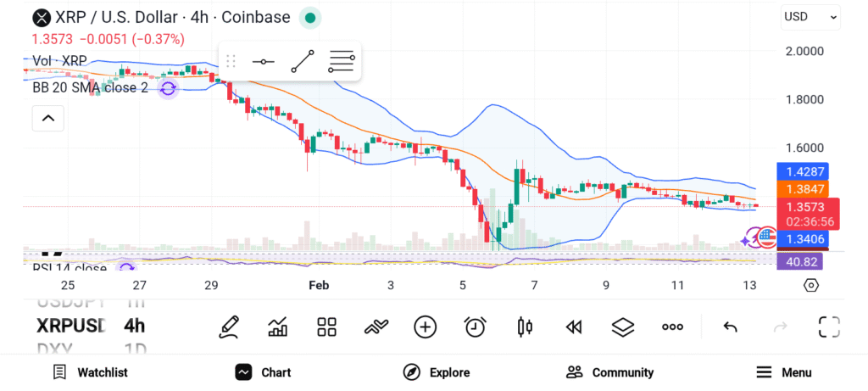Open the layers object tree icon
Image resolution: width=868 pixels, height=391 pixels.
pos(623,327)
